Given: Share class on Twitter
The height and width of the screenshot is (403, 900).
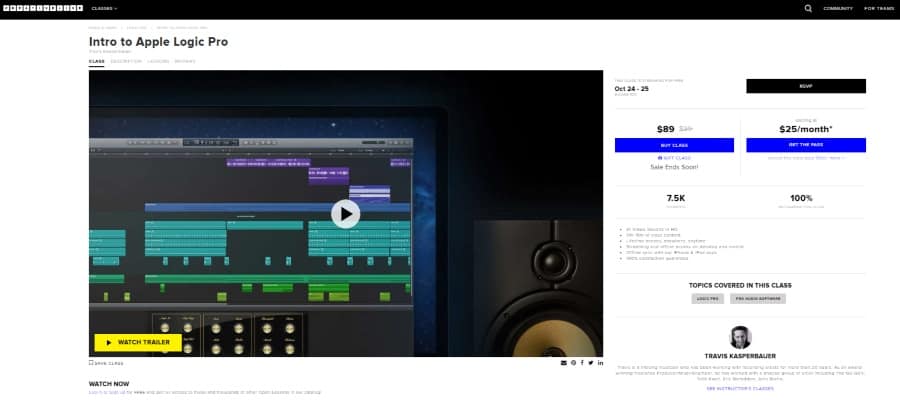Looking at the screenshot, I should coord(591,363).
